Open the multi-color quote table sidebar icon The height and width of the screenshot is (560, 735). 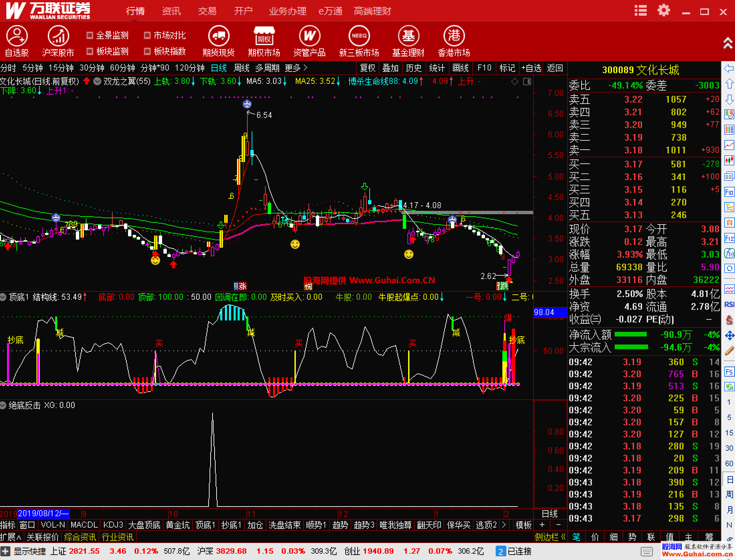point(729,130)
